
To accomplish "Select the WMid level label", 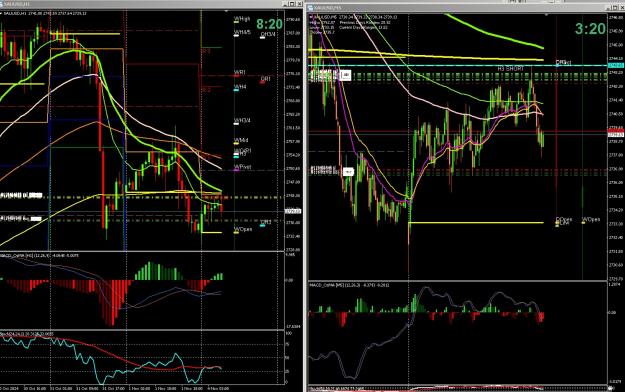I will tap(241, 140).
